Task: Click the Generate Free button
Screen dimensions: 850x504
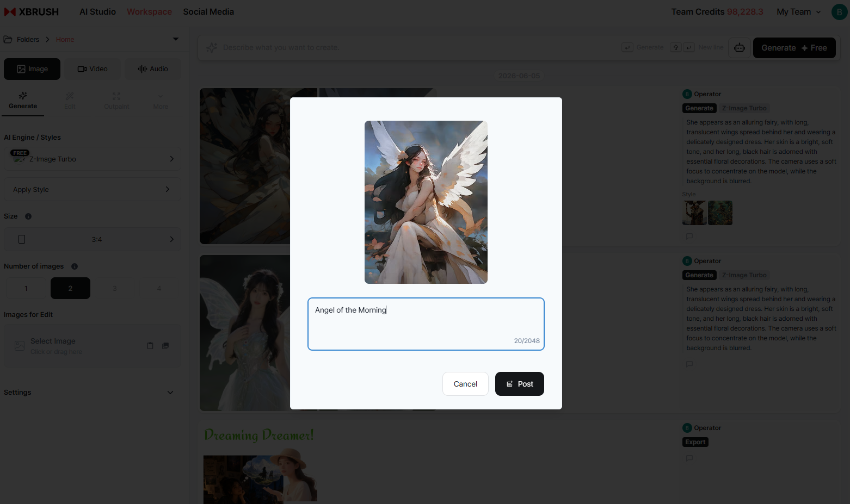Action: 794,48
